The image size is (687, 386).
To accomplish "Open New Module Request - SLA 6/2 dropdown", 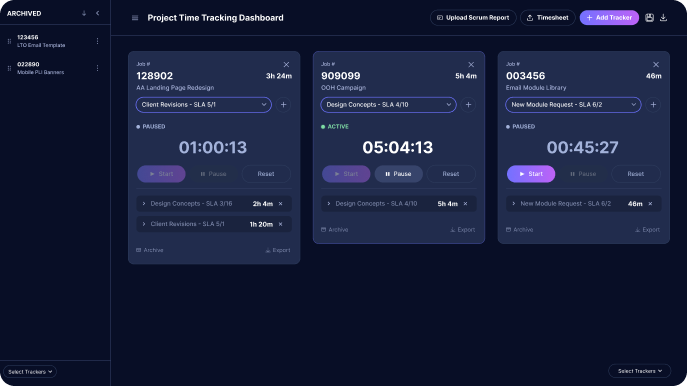I will tap(574, 105).
